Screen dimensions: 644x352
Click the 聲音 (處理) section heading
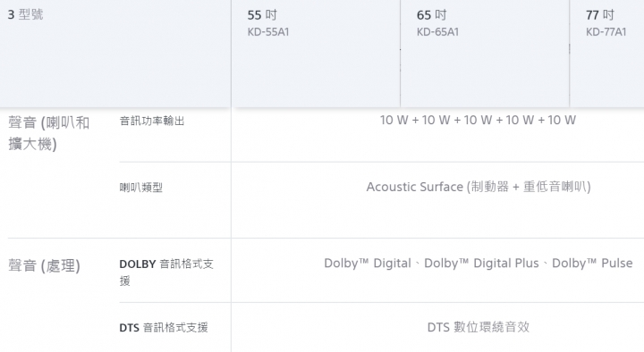(x=44, y=265)
